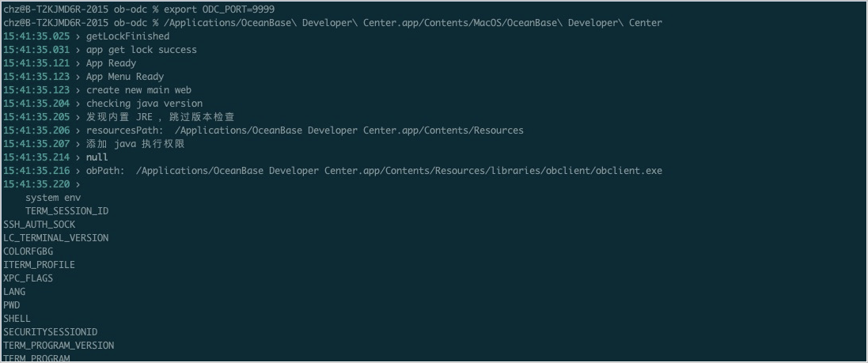Click the getLockFinished log message
This screenshot has height=363, width=868.
coord(127,36)
